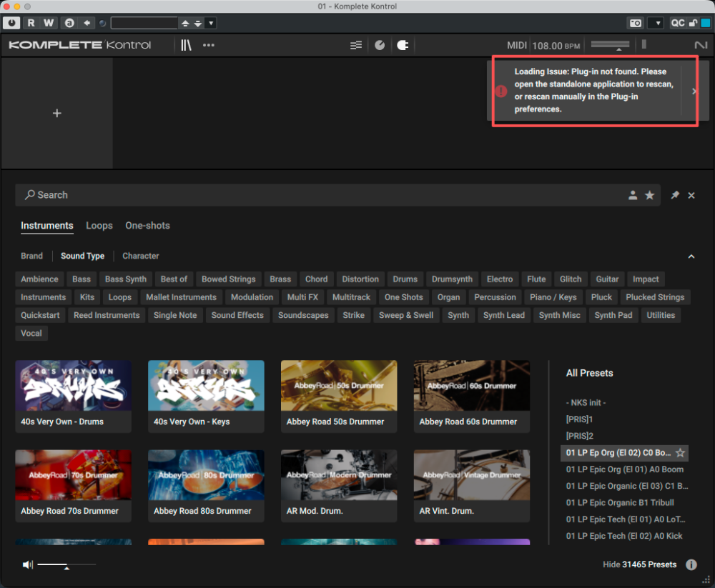Open the preset management dropdown arrow
Image resolution: width=715 pixels, height=588 pixels.
tap(211, 24)
